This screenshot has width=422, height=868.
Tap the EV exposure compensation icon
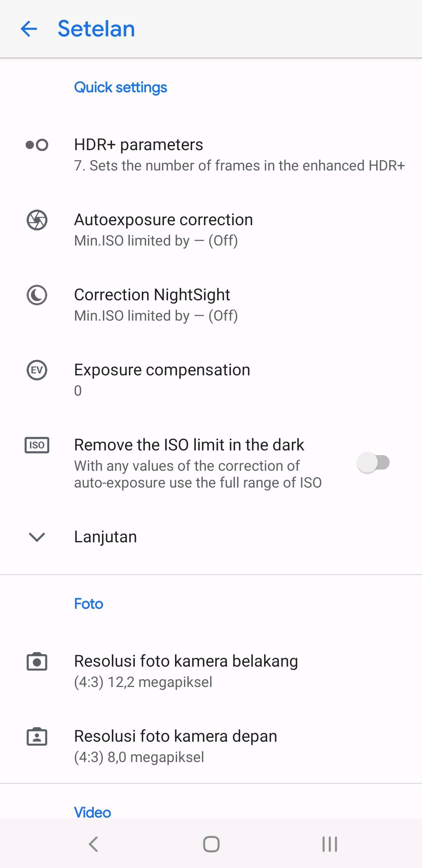click(x=37, y=370)
